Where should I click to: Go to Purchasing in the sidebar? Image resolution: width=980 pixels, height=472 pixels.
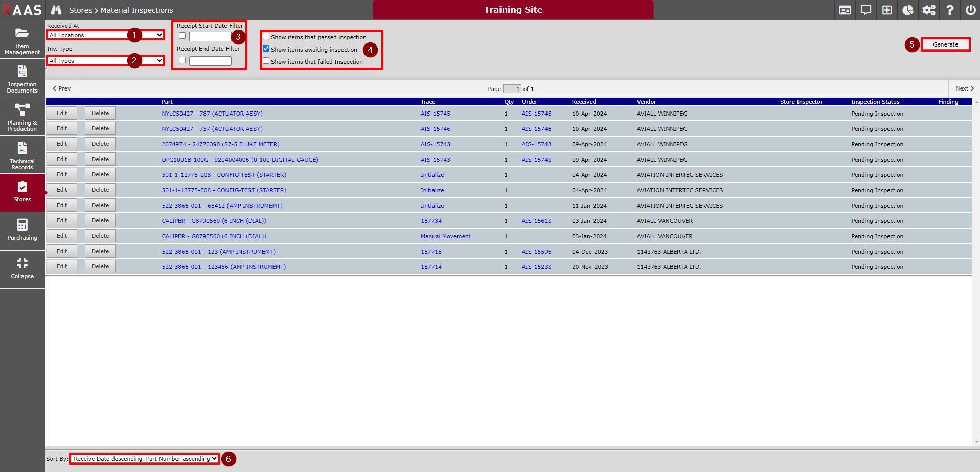click(22, 230)
